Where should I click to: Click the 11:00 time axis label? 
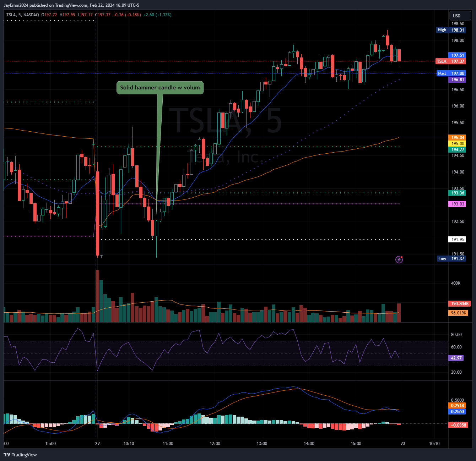coord(168,444)
